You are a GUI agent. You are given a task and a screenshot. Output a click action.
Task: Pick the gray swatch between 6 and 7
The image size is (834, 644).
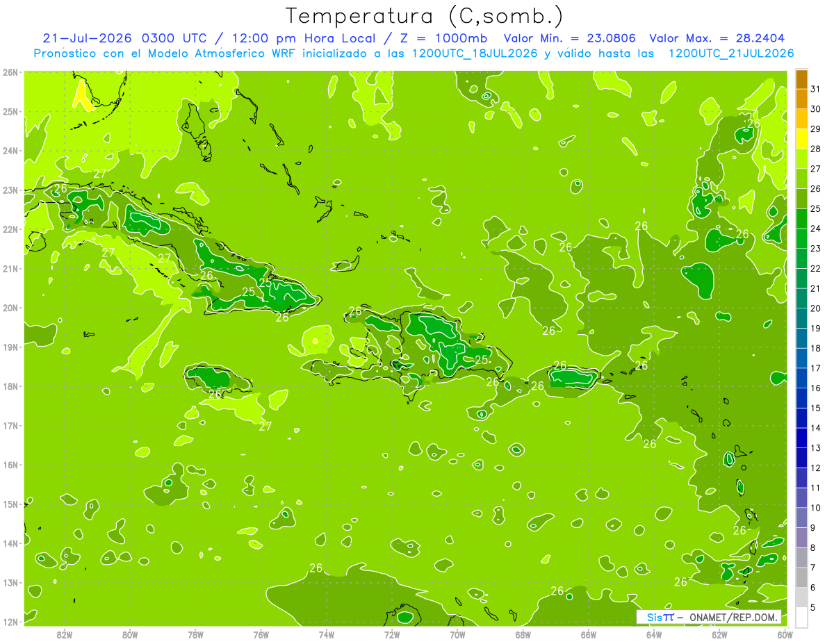point(801,577)
